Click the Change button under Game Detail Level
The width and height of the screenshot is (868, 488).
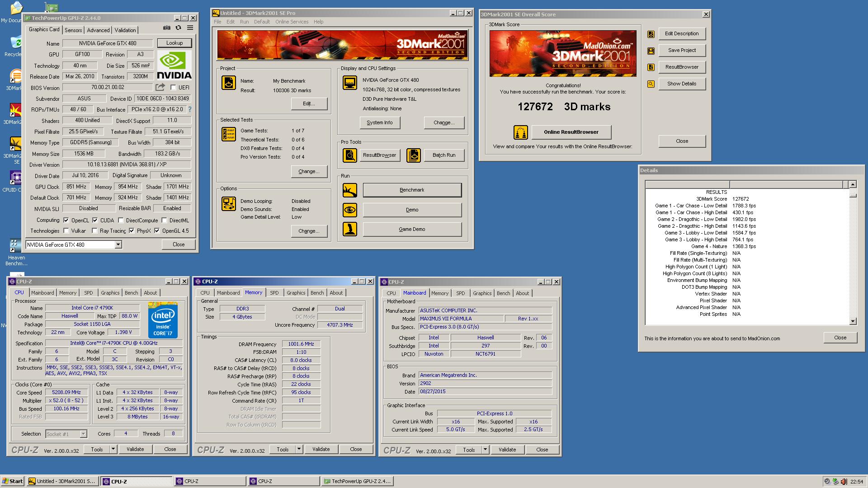(309, 231)
